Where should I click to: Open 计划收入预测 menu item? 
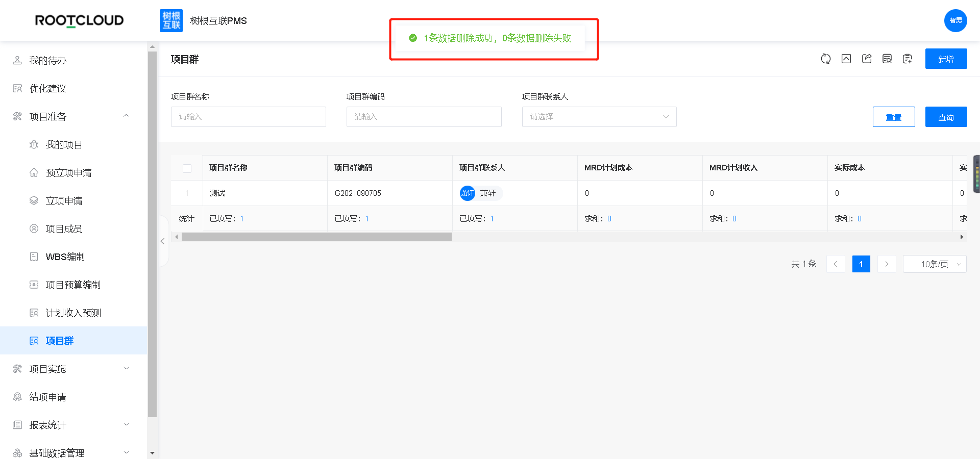[73, 313]
